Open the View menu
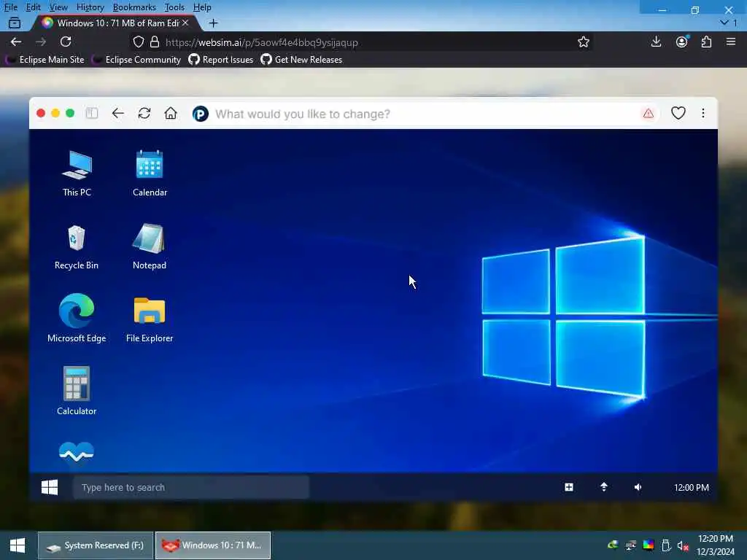 pos(58,7)
